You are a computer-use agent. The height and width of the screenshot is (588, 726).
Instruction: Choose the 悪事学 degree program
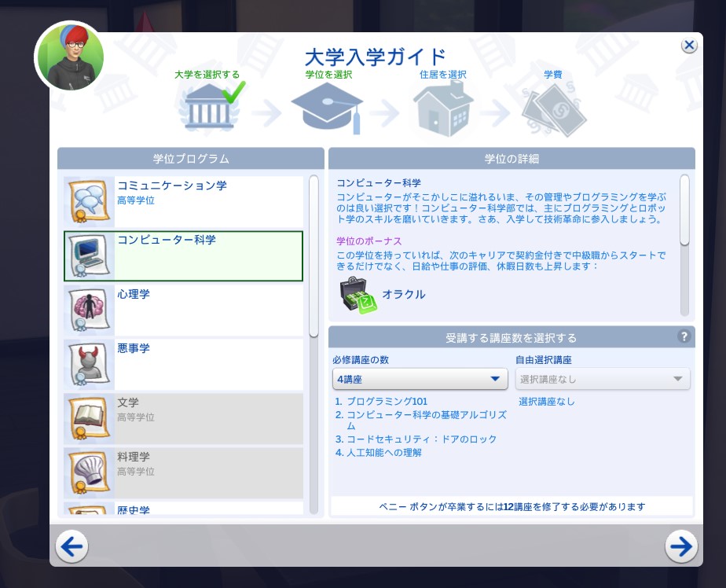(x=183, y=364)
